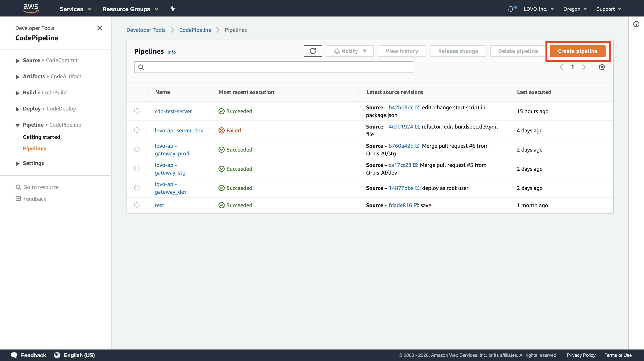Screen dimensions: 644x361
Task: Open external link icon next to fdade816
Action: (x=416, y=205)
